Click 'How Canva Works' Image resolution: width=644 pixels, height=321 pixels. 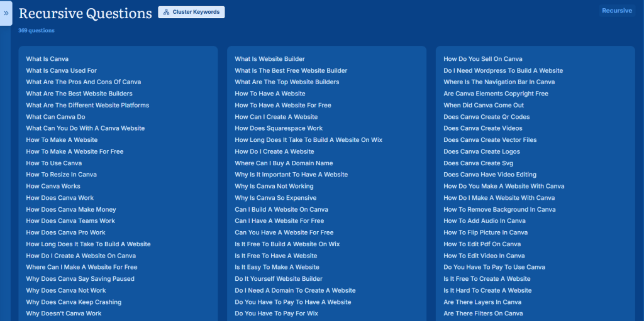[53, 187]
